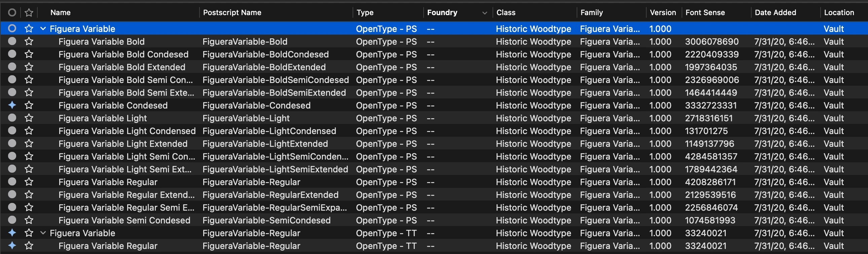Image resolution: width=868 pixels, height=254 pixels.
Task: Sort by Postscript Name column
Action: click(232, 13)
